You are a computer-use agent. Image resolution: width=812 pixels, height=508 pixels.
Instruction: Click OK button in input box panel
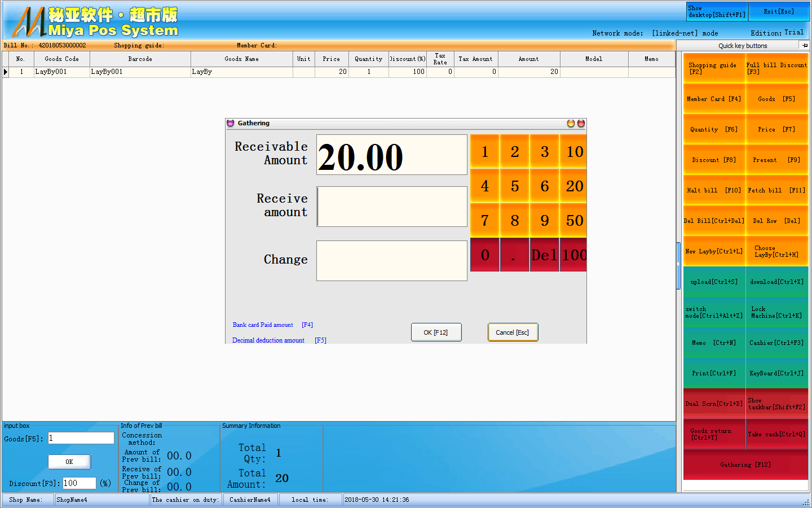[x=69, y=462]
